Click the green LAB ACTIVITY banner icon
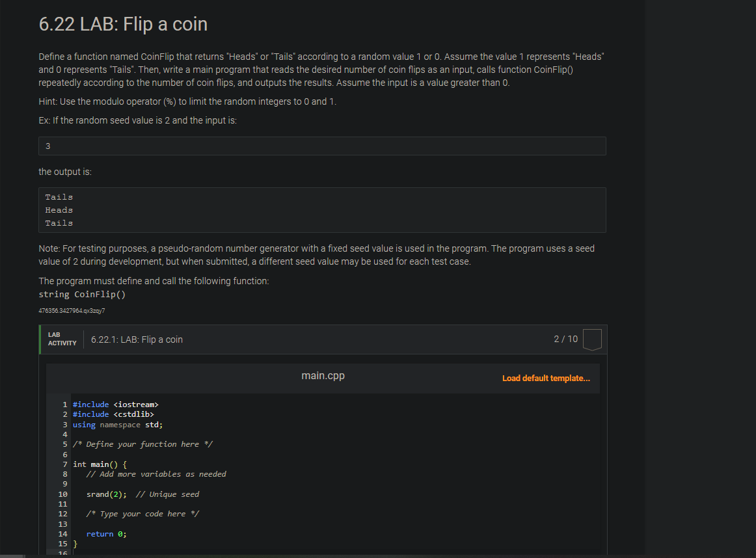 click(62, 339)
